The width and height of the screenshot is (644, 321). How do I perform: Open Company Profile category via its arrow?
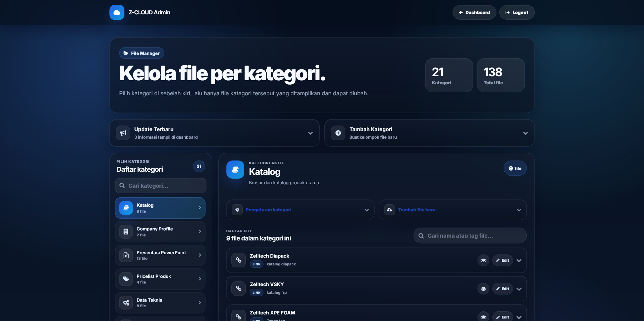(x=200, y=231)
